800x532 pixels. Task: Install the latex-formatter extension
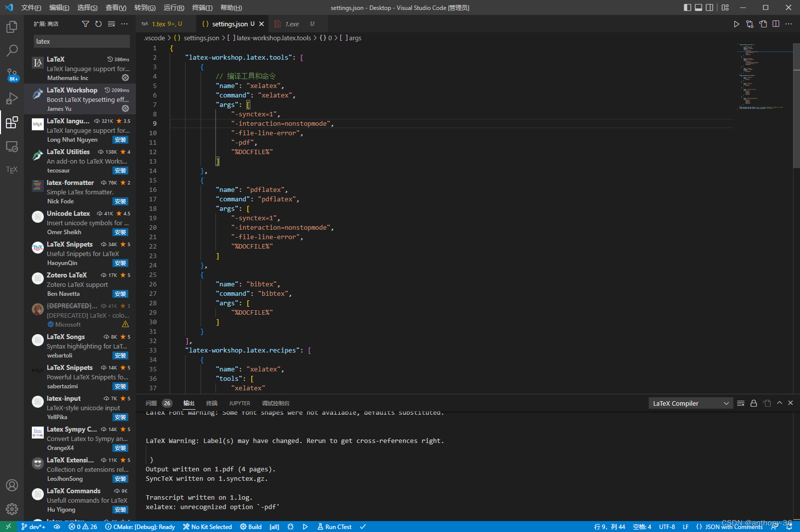tap(120, 201)
